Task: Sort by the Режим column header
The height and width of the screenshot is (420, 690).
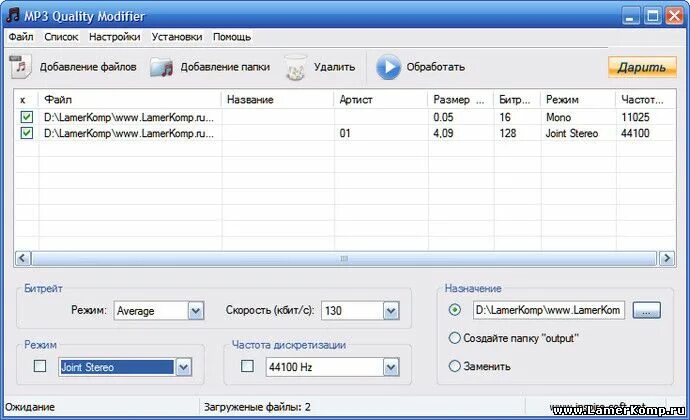Action: 578,99
